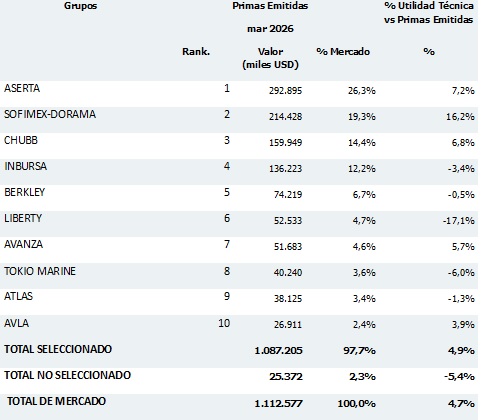Click ASERTA market share 26,3% cell
Image resolution: width=482 pixels, height=420 pixels.
[362, 91]
